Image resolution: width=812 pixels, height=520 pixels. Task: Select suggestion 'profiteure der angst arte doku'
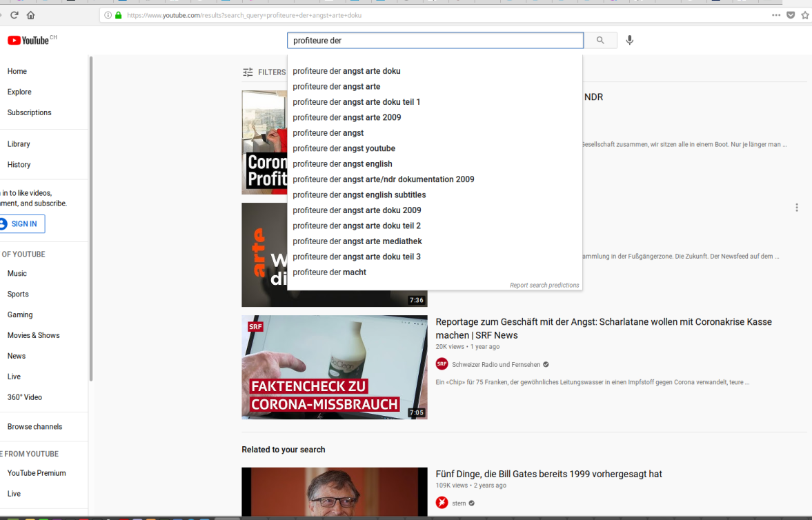click(435, 71)
